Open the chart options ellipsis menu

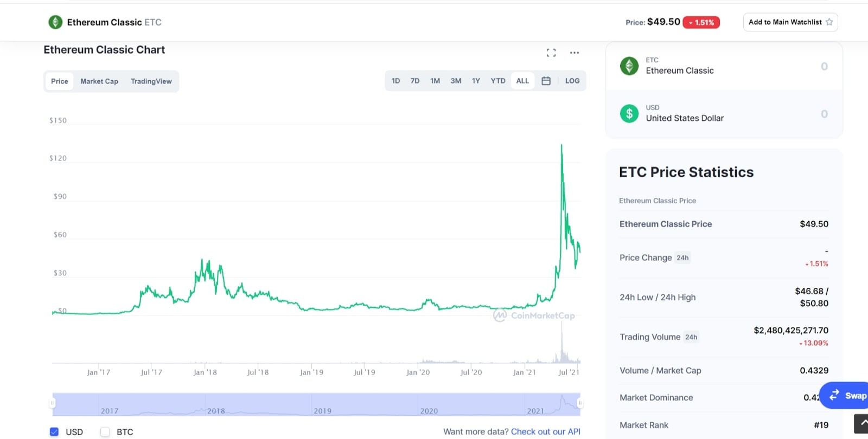click(x=575, y=52)
